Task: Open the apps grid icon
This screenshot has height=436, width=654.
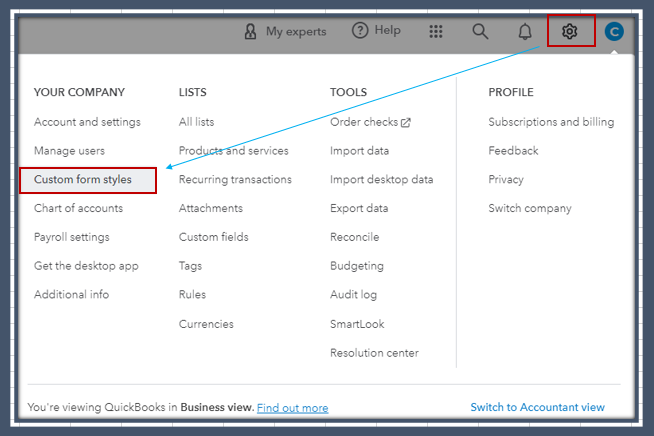Action: 436,31
